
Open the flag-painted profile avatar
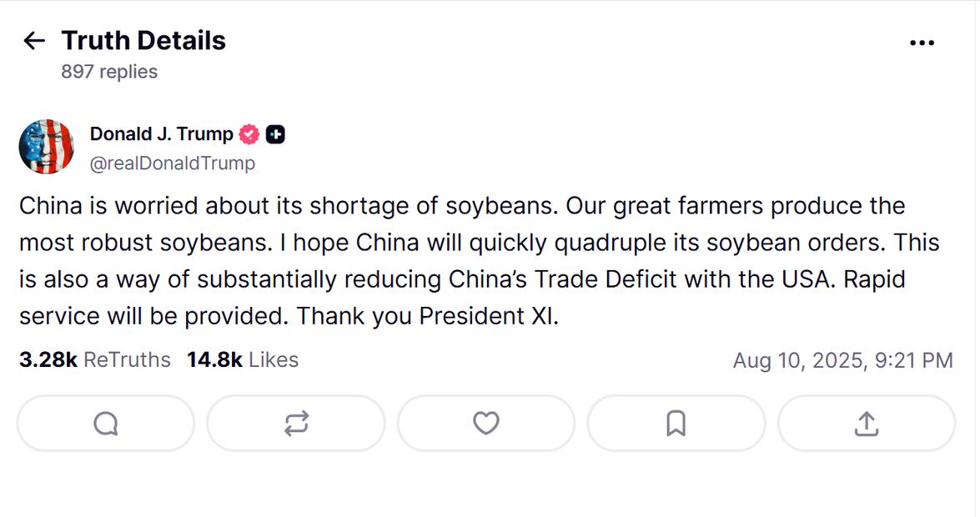(47, 147)
